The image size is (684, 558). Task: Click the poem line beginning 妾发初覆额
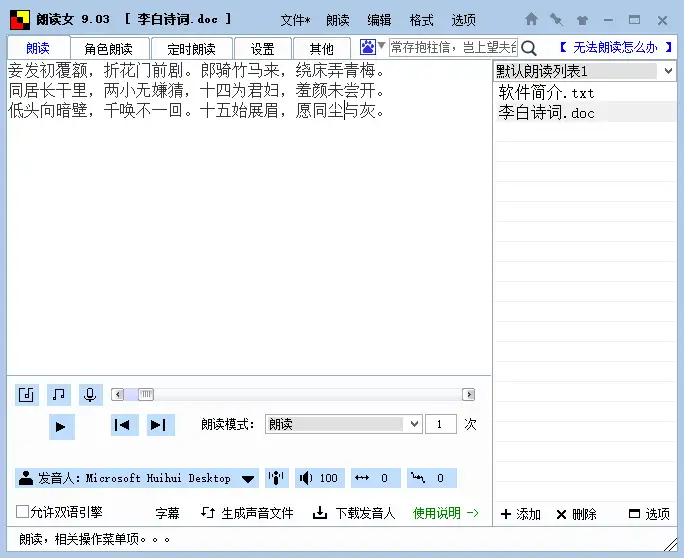pyautogui.click(x=196, y=70)
